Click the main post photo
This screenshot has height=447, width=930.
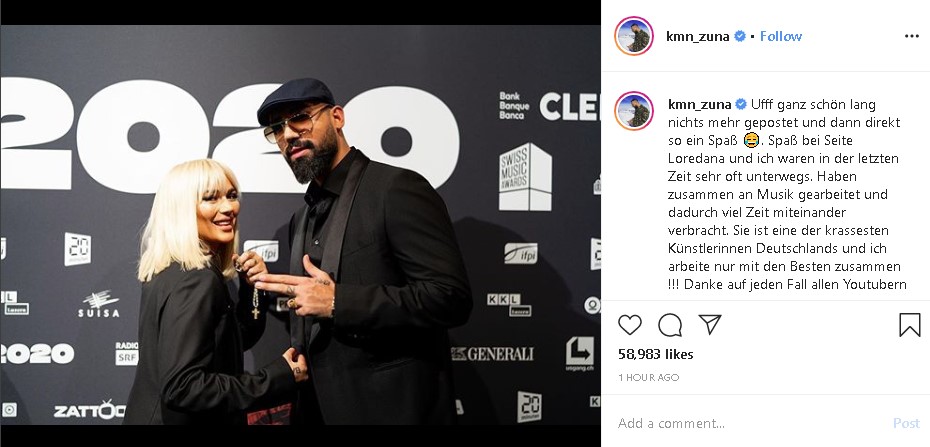tap(300, 225)
